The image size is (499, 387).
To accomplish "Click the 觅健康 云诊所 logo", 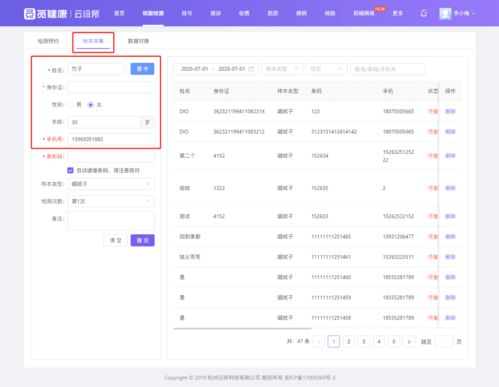I will [62, 14].
